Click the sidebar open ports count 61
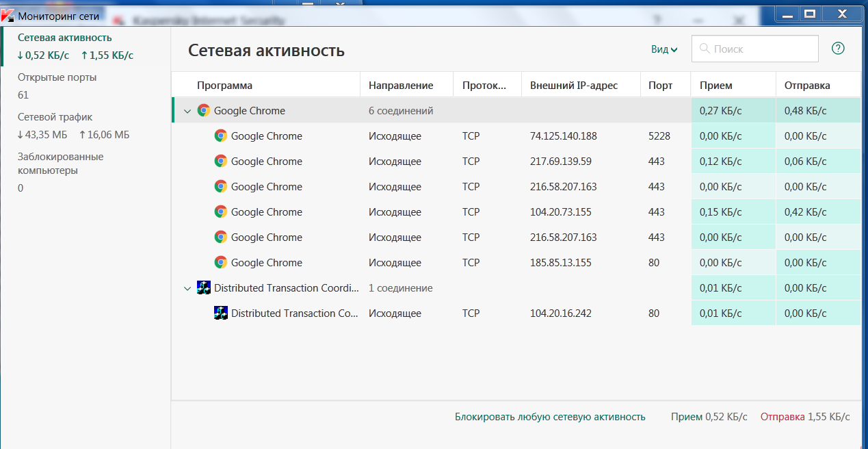The width and height of the screenshot is (868, 449). pyautogui.click(x=23, y=95)
